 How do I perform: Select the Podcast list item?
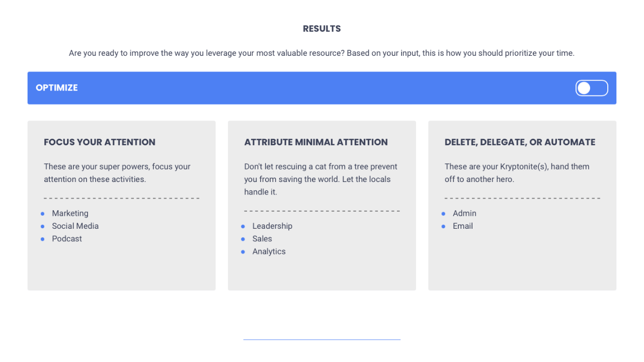[x=67, y=239]
